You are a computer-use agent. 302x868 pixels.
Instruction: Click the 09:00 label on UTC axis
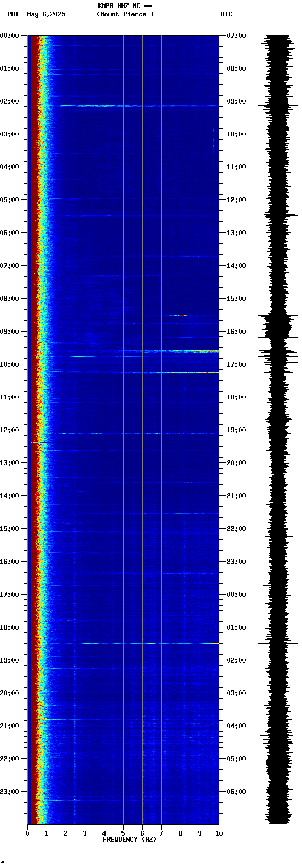[236, 101]
